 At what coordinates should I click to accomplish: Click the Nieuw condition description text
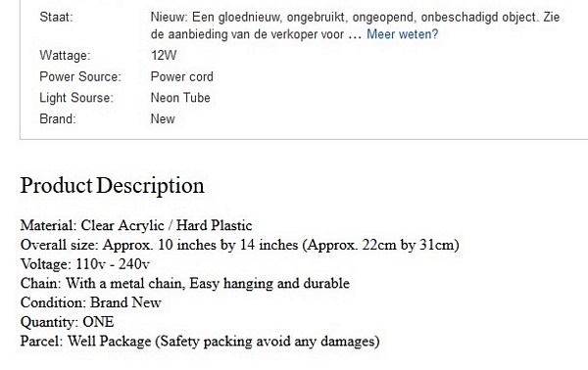point(355,25)
